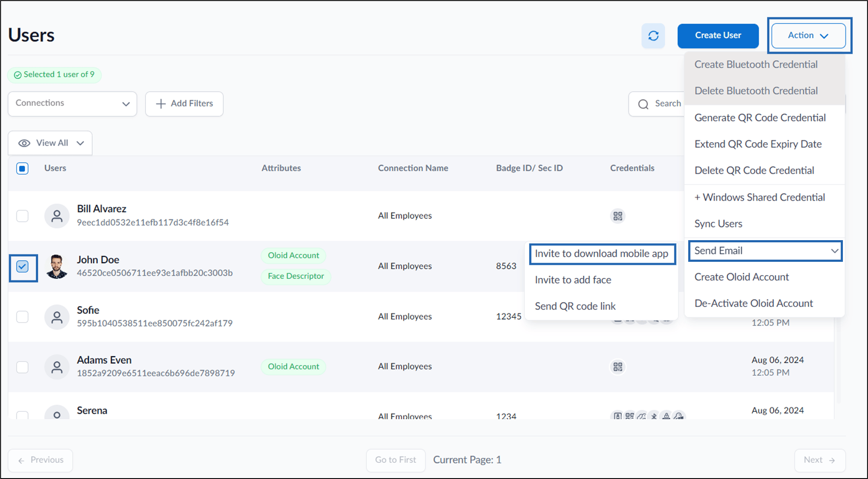This screenshot has height=479, width=868.
Task: Check the Adams Even row checkbox
Action: click(x=23, y=367)
